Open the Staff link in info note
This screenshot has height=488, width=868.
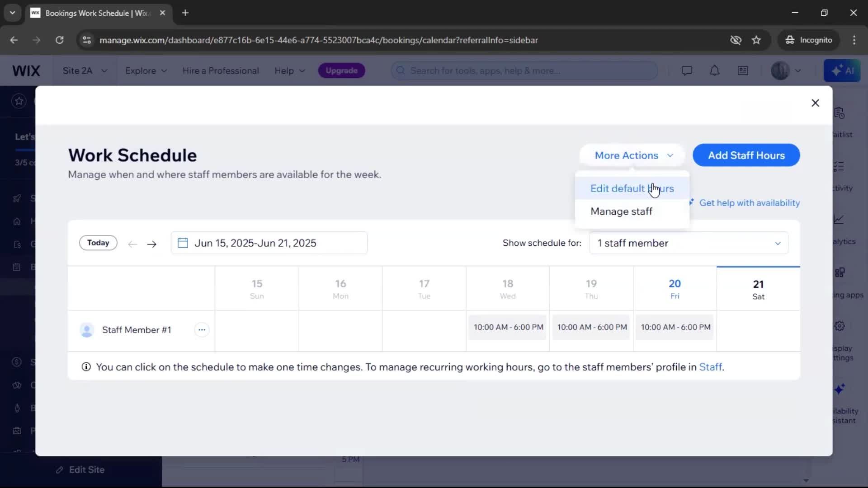click(x=710, y=367)
